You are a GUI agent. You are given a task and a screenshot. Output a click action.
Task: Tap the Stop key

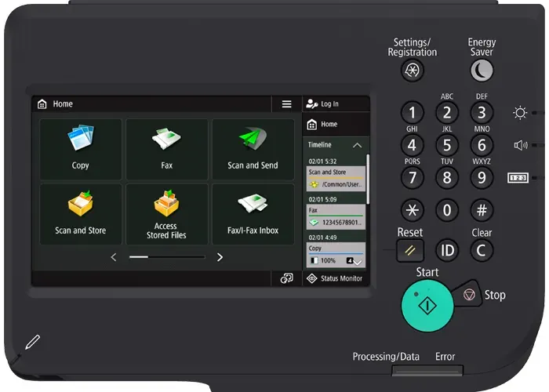click(x=467, y=294)
